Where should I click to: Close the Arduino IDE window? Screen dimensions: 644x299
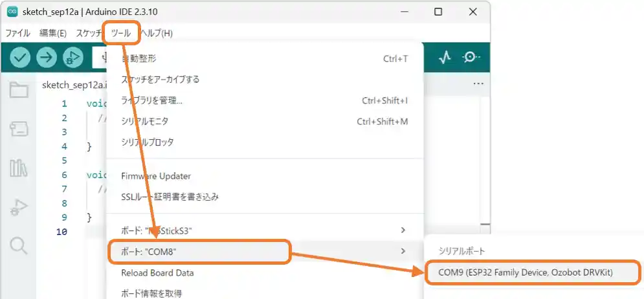[472, 12]
